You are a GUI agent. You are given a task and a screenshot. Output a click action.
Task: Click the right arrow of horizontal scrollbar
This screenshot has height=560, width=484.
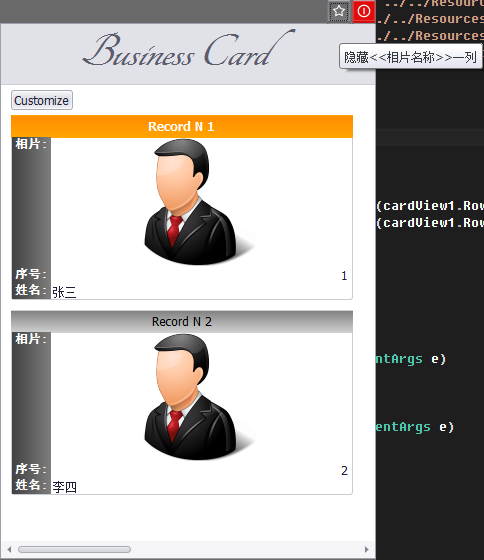pos(366,549)
